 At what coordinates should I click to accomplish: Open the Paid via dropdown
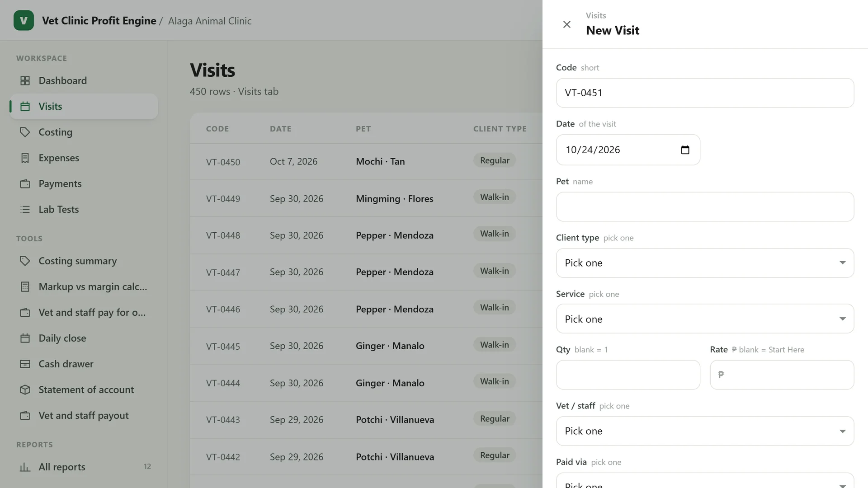coord(705,481)
